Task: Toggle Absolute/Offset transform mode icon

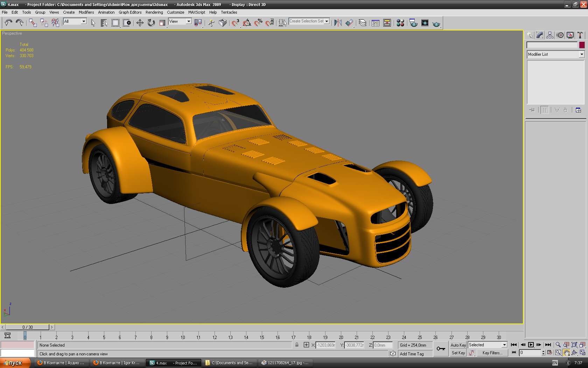Action: (306, 345)
